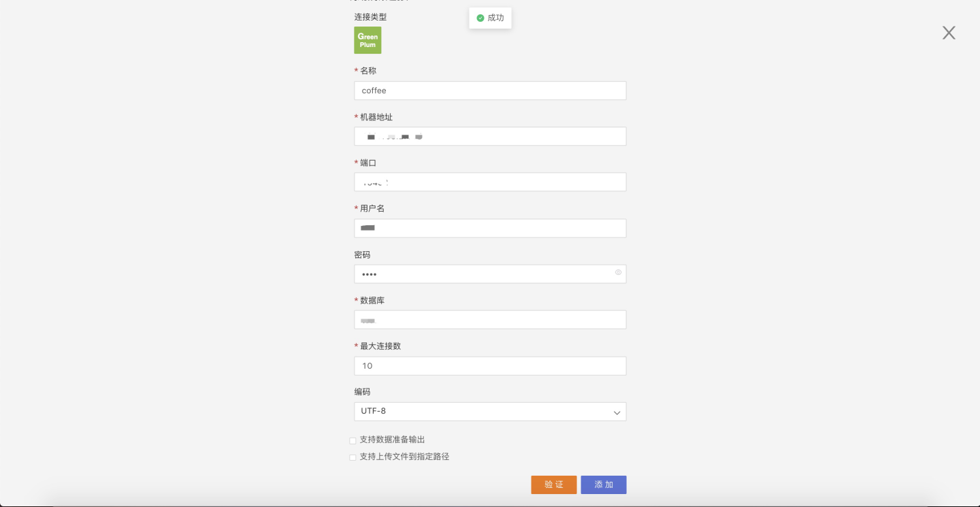Open the 编码 UTF-8 dropdown

(489, 412)
